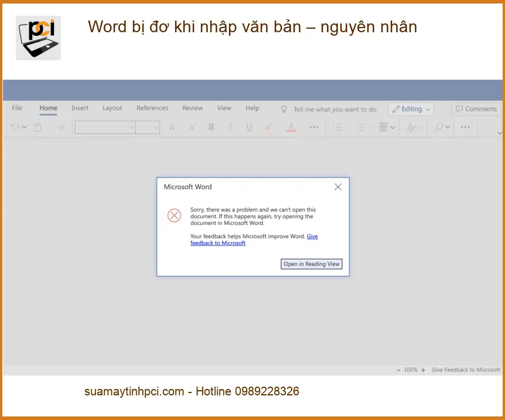This screenshot has height=420, width=505.
Task: Collapse the ribbon with the chevron
Action: pos(500,133)
